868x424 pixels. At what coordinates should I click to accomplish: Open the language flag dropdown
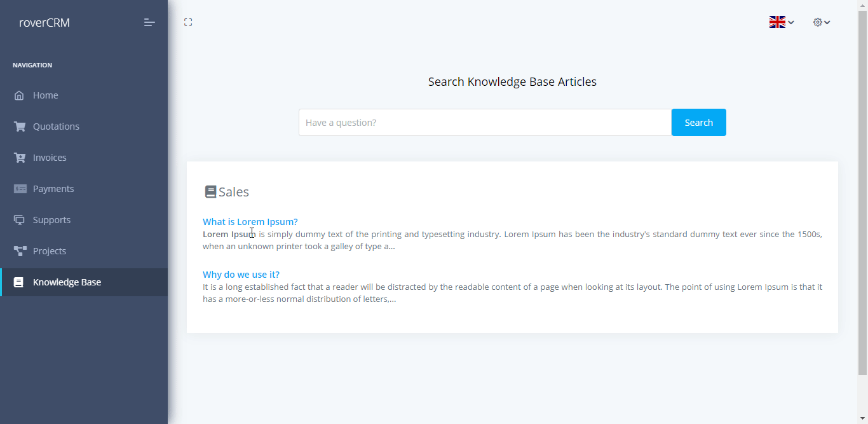[781, 22]
